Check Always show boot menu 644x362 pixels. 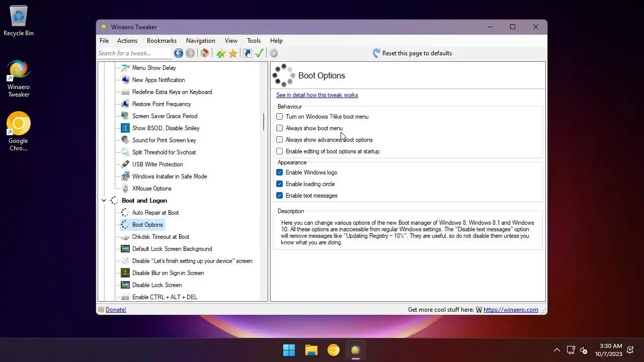coord(280,128)
